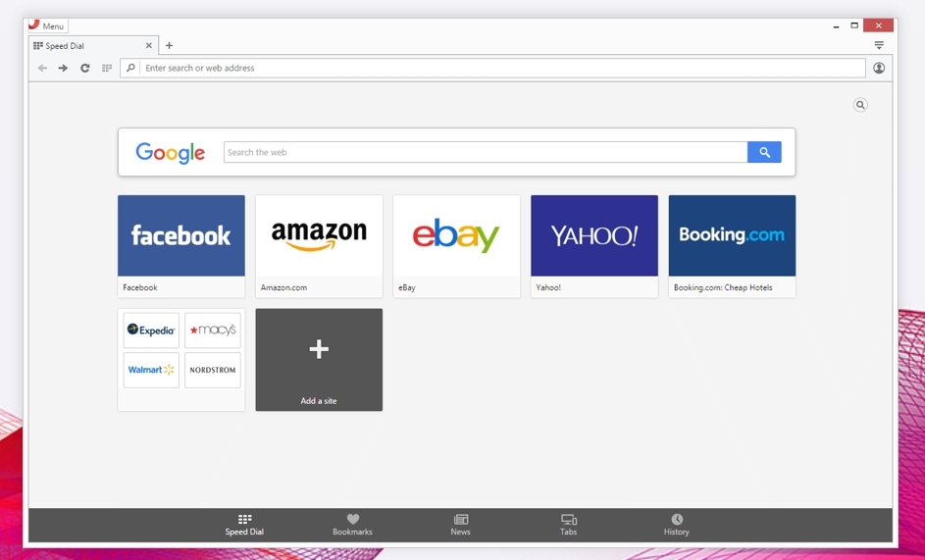Click the blue Google search button
The image size is (925, 560).
click(x=764, y=152)
